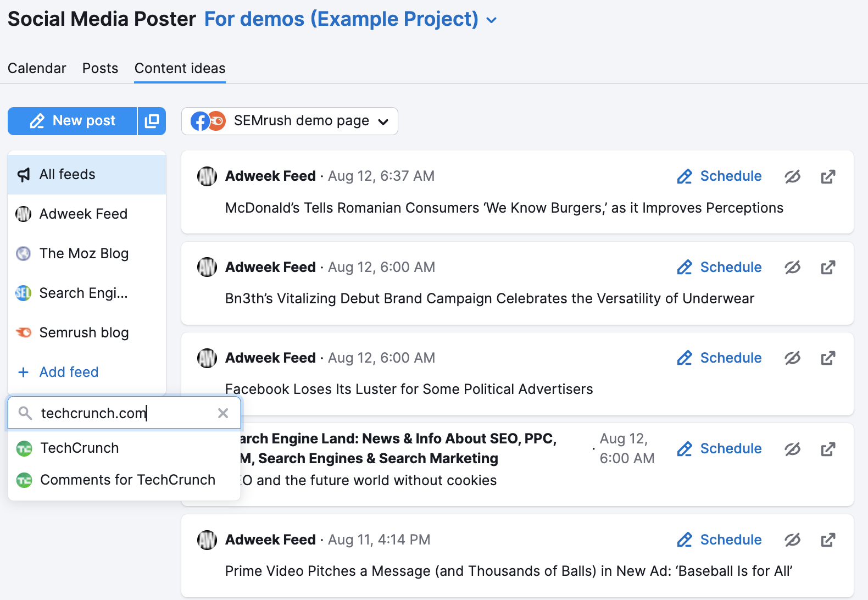
Task: Schedule the Prime Video Baseball post
Action: click(719, 540)
